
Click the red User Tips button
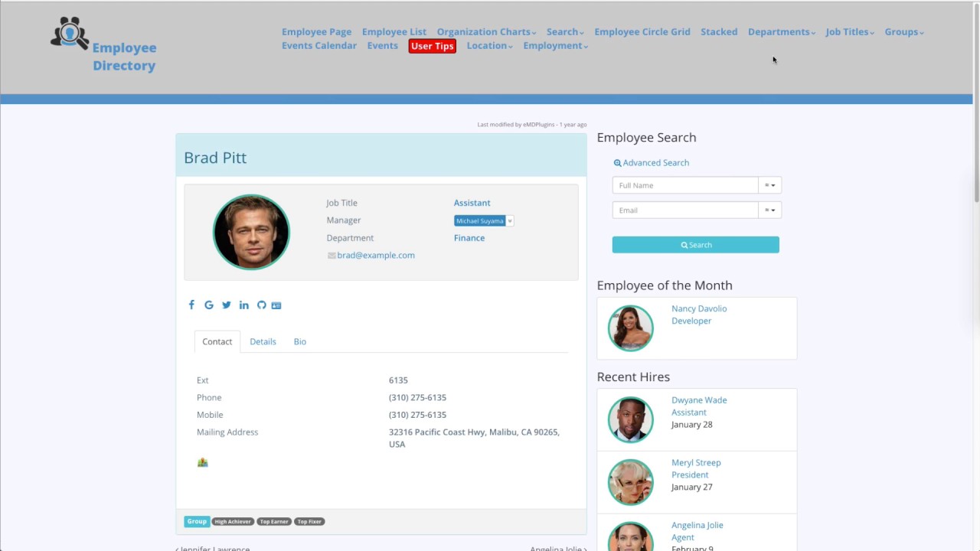tap(433, 46)
